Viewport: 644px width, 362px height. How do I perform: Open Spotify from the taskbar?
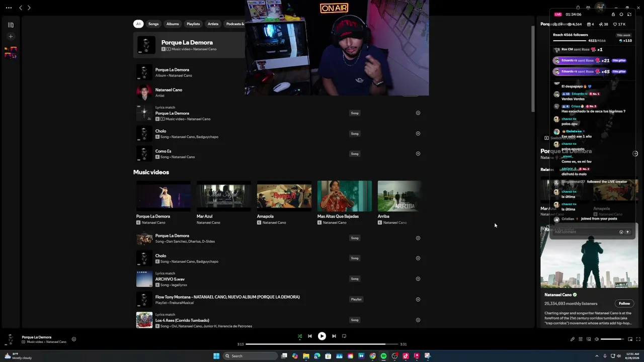tap(383, 356)
